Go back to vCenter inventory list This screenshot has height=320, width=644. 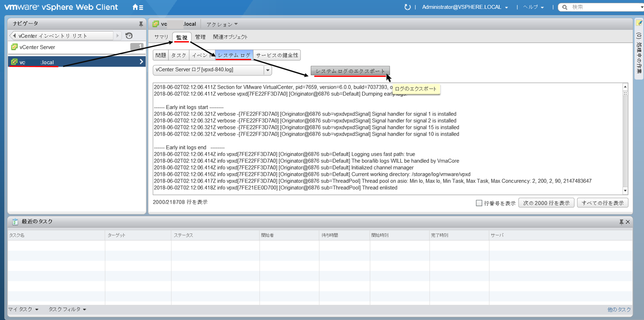pos(61,36)
